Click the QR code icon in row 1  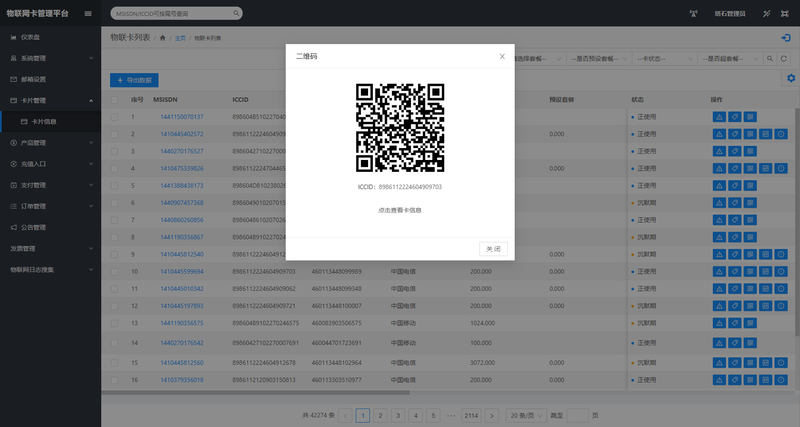click(750, 117)
